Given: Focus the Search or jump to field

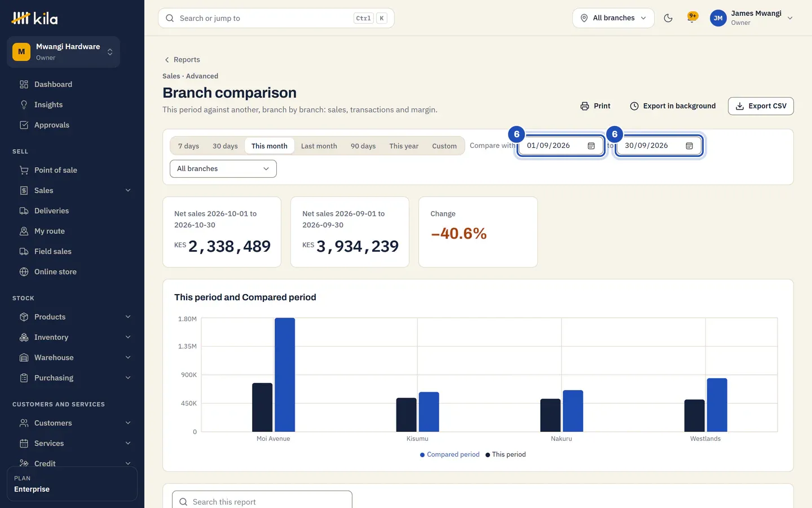Looking at the screenshot, I should (276, 18).
